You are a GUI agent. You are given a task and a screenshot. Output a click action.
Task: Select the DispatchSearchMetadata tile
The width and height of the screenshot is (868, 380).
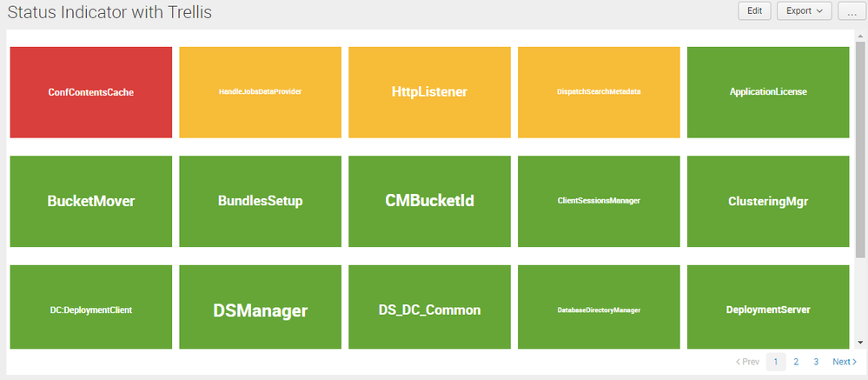(599, 92)
